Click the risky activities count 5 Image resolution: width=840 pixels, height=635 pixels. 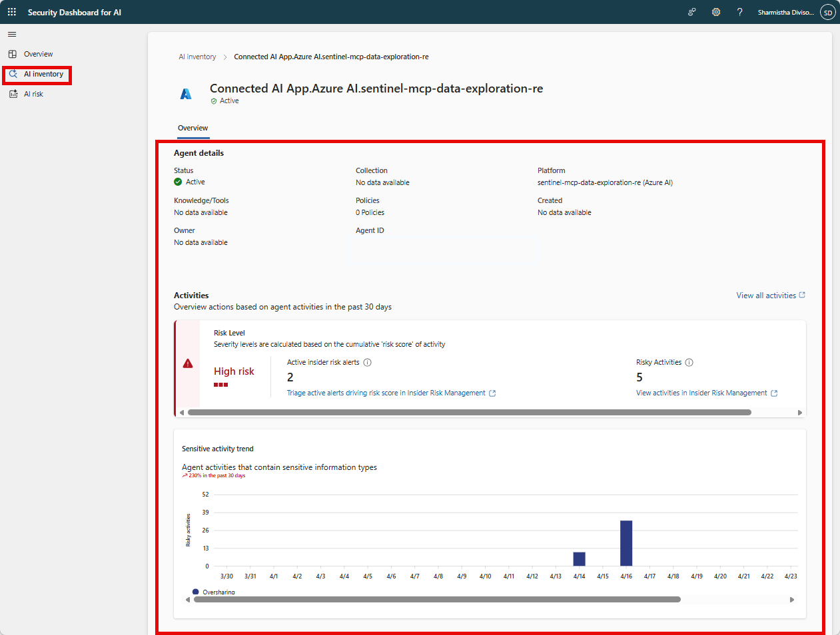point(639,377)
